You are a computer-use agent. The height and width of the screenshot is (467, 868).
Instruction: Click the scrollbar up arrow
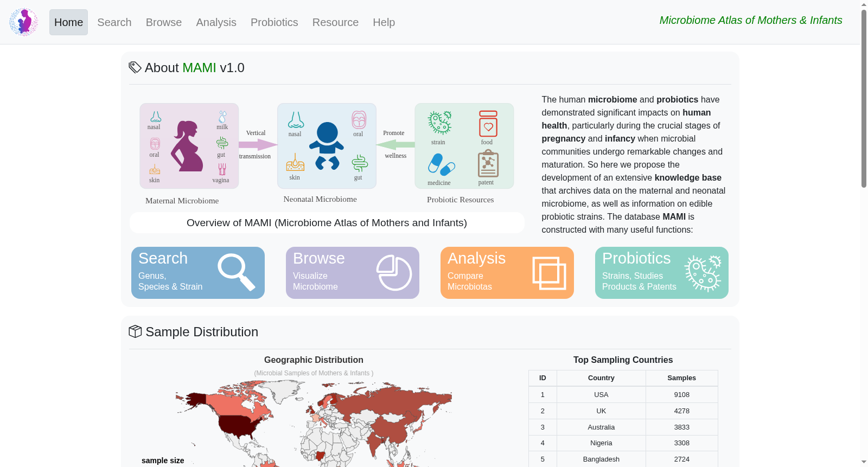(x=864, y=4)
